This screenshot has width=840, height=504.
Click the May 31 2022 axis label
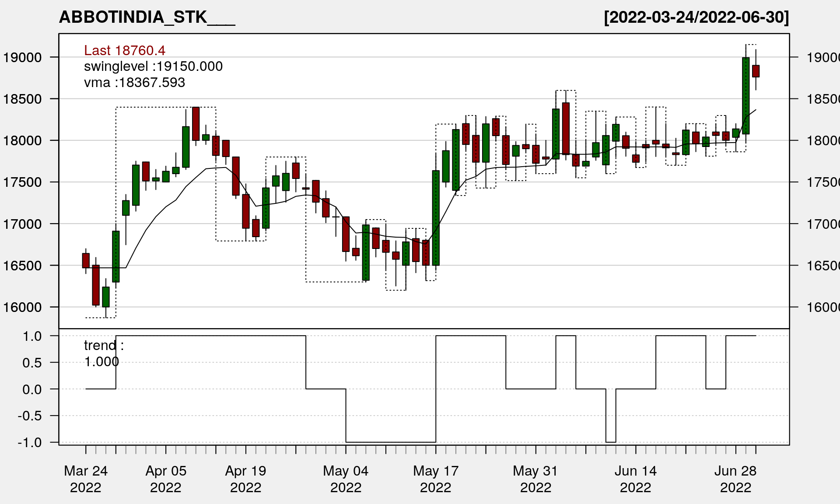535,479
